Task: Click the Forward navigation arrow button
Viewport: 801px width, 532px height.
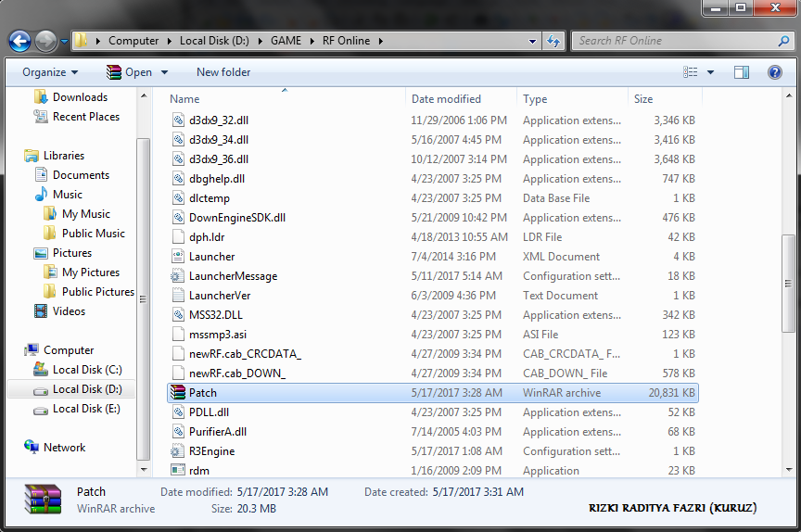Action: [x=45, y=41]
